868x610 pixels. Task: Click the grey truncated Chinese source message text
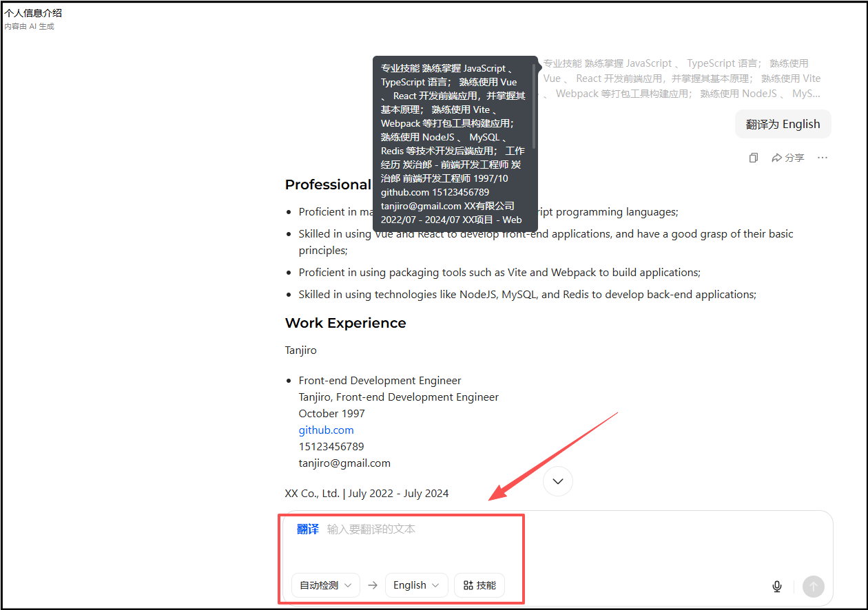click(x=682, y=78)
